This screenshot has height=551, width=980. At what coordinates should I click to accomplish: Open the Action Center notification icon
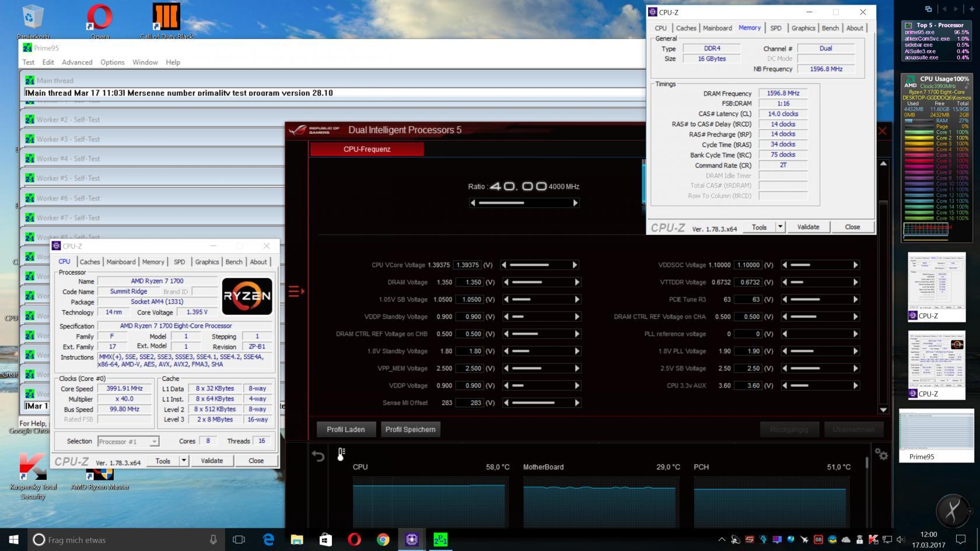[961, 539]
